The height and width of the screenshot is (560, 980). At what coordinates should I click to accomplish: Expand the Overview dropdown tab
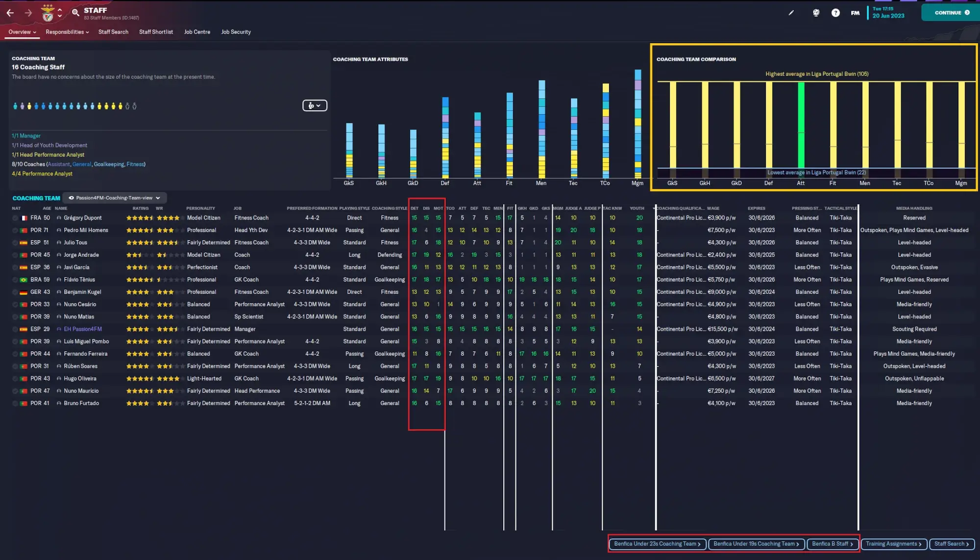[22, 32]
